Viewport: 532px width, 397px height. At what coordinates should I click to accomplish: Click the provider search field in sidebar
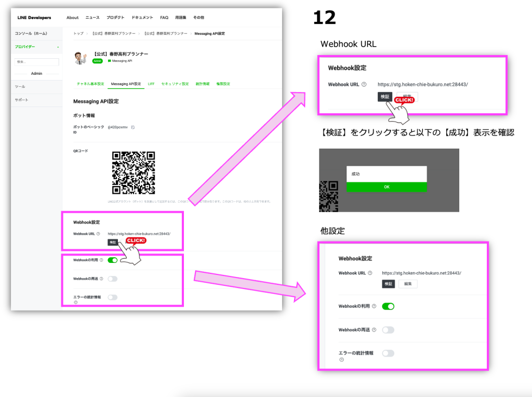[x=37, y=62]
